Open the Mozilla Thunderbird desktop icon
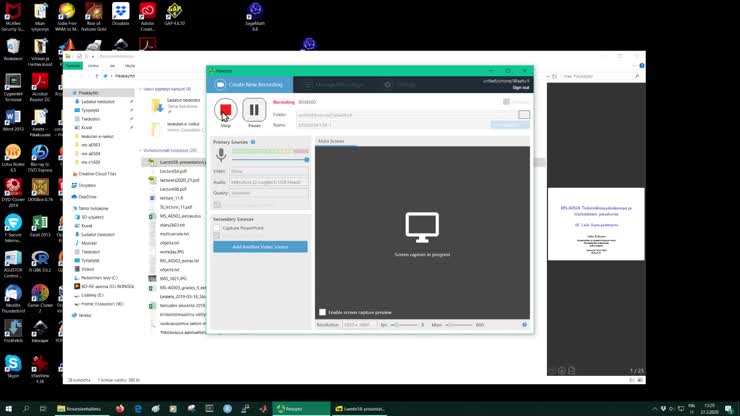740x416 pixels. pyautogui.click(x=13, y=298)
